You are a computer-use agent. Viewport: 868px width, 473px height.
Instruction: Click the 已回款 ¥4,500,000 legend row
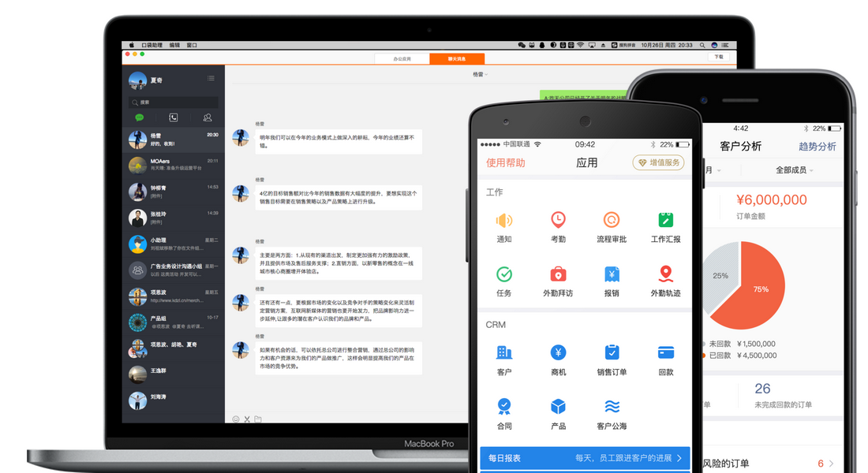click(739, 356)
